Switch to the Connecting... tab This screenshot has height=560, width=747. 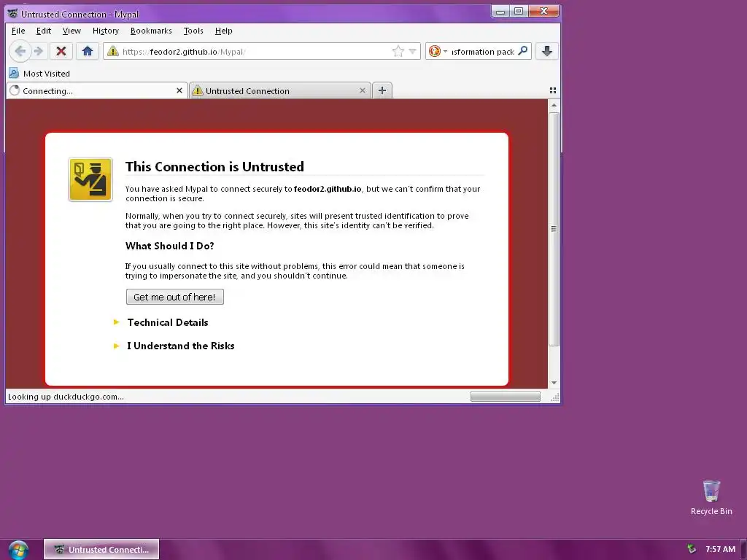(96, 90)
